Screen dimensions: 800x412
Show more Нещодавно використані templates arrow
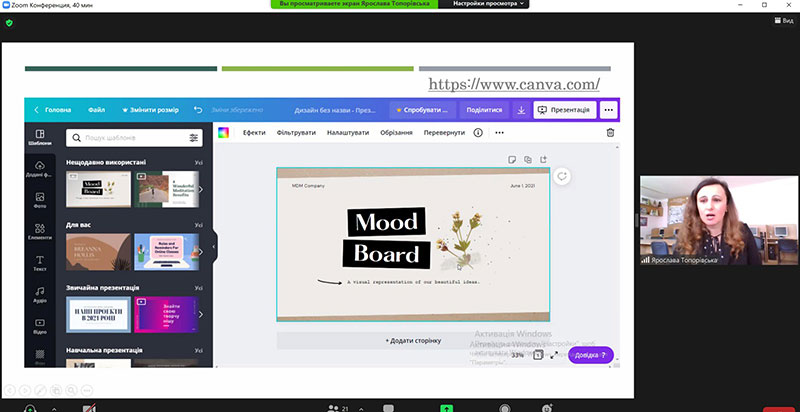point(201,189)
